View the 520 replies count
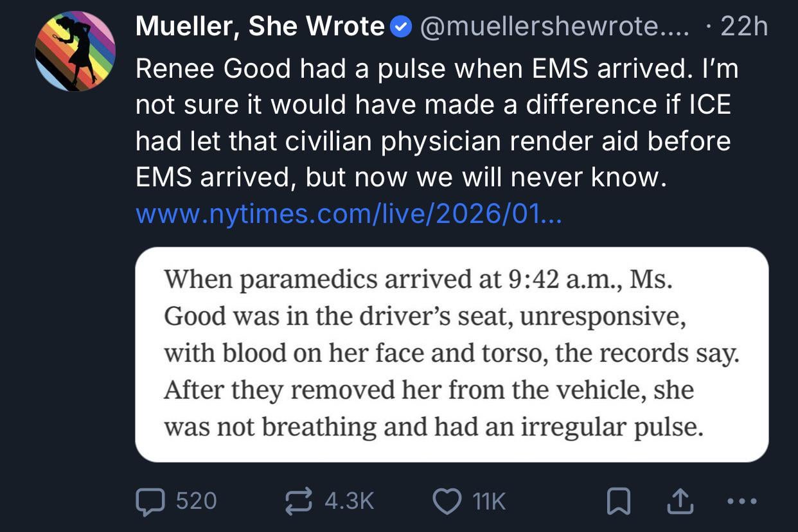798x532 pixels. pyautogui.click(x=195, y=501)
